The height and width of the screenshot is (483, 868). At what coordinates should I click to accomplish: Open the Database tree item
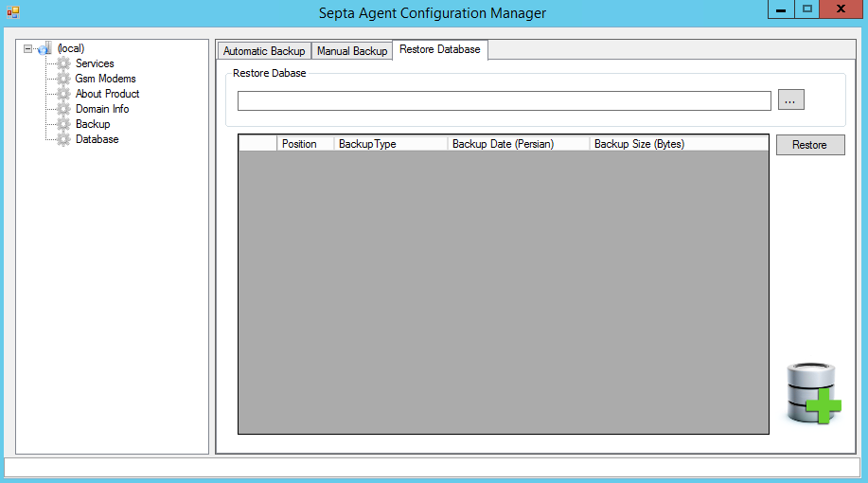97,139
